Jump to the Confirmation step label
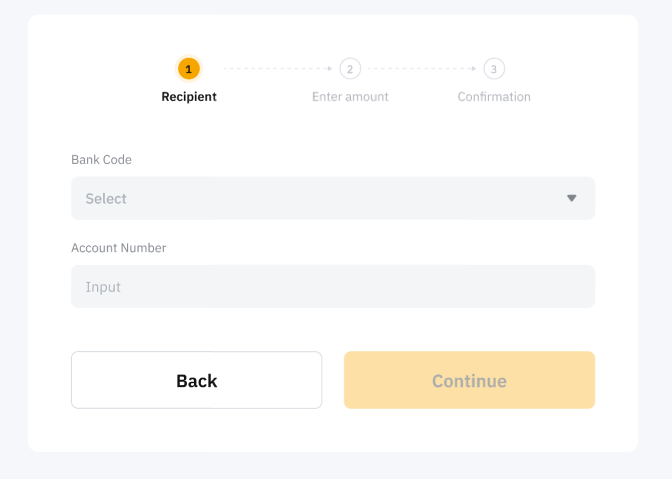This screenshot has width=672, height=479. (x=494, y=97)
